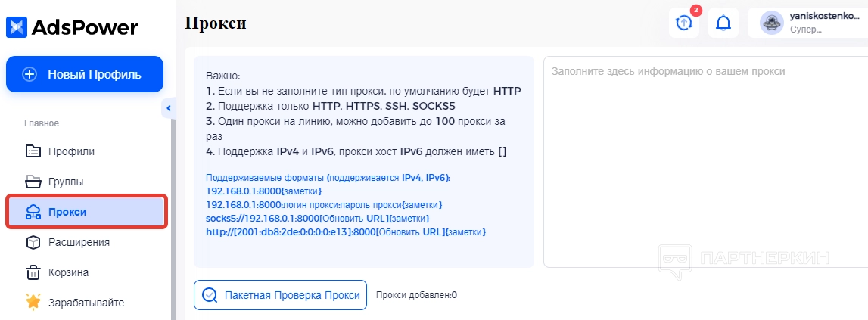Click the Прокси cloud icon
Viewport: 868px width, 320px height.
click(33, 212)
